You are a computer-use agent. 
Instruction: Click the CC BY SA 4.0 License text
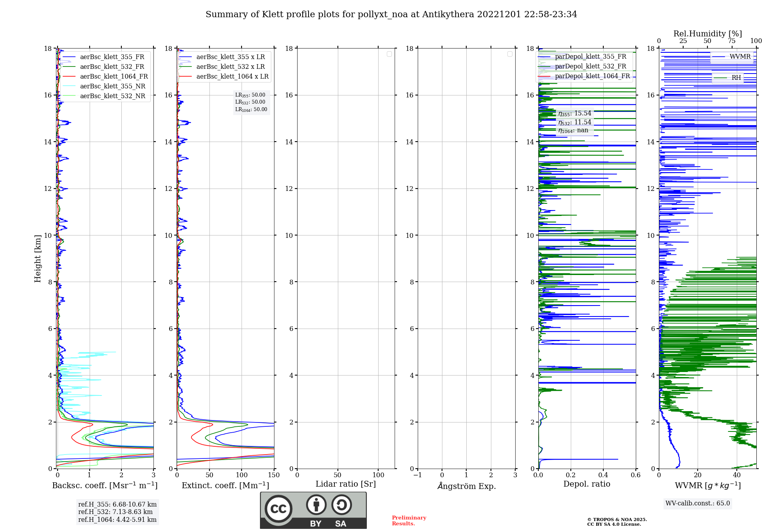614,525
